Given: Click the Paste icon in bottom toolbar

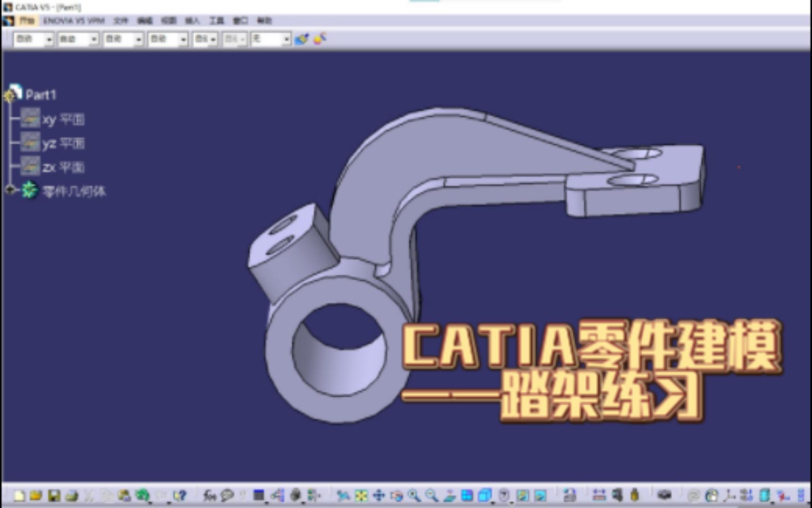Looking at the screenshot, I should (x=125, y=495).
